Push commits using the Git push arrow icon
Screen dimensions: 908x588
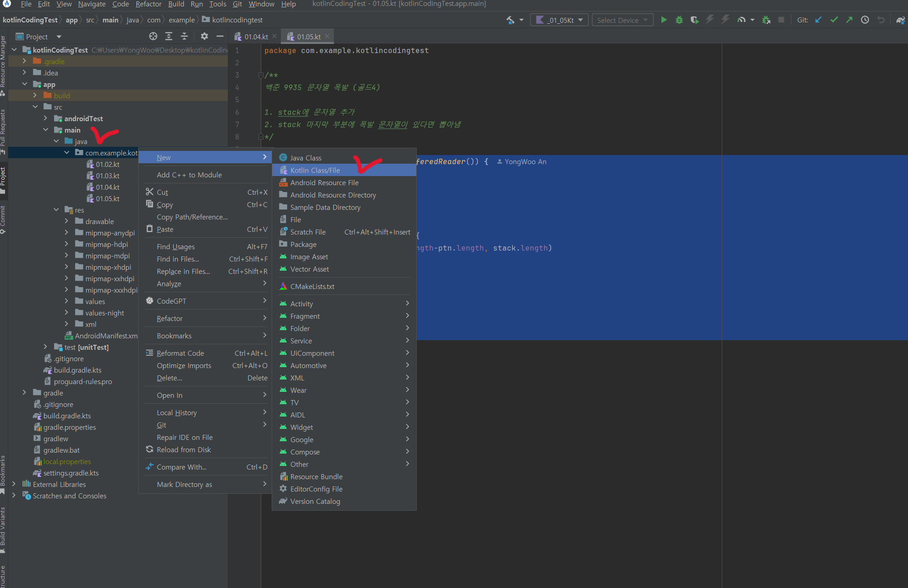pos(849,20)
